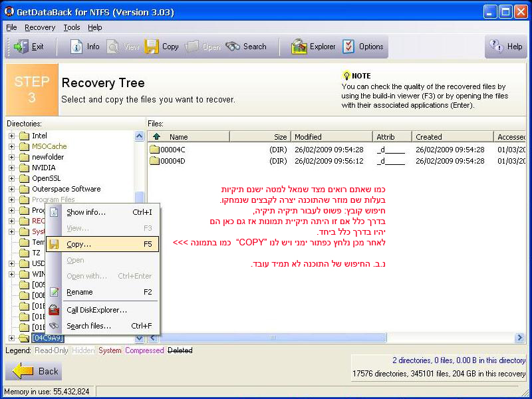This screenshot has width=532, height=399.
Task: Click the grayed View toolbar icon
Action: (112, 47)
